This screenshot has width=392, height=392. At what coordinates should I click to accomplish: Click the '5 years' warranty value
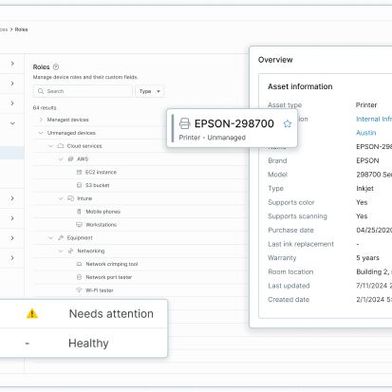[x=368, y=258]
